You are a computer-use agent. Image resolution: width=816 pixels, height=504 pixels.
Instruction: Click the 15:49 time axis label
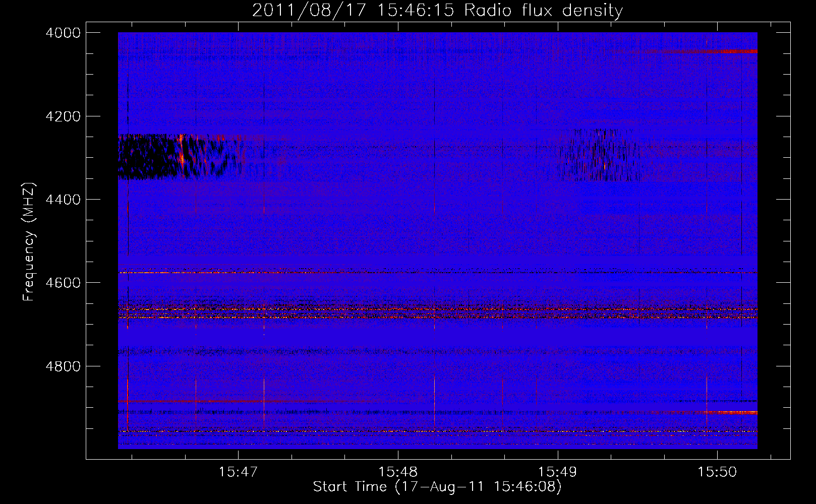tap(558, 472)
